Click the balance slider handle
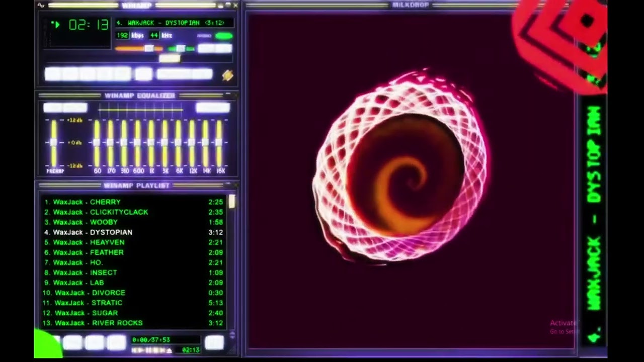Viewport: 644px width, 362px height. [x=180, y=48]
